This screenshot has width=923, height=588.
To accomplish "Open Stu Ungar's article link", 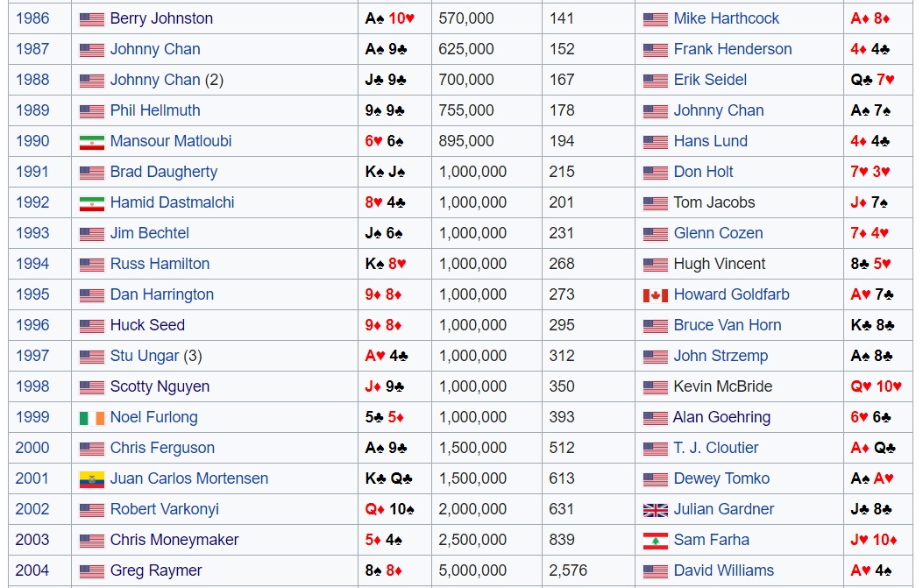I will click(x=145, y=356).
